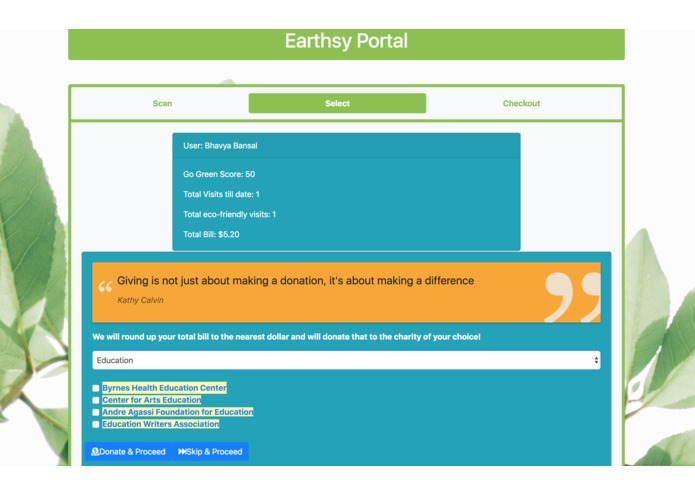Go to the Checkout step tab
The image size is (695, 494).
(x=521, y=103)
